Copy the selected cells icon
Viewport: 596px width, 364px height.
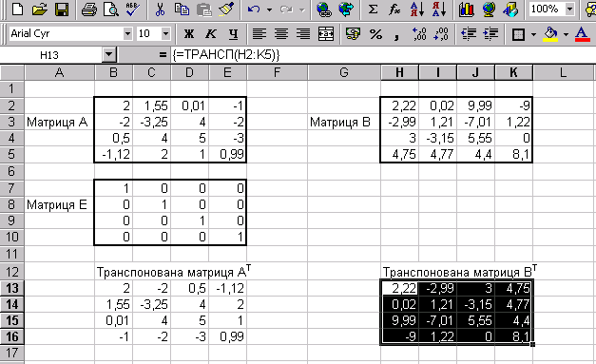tap(183, 9)
